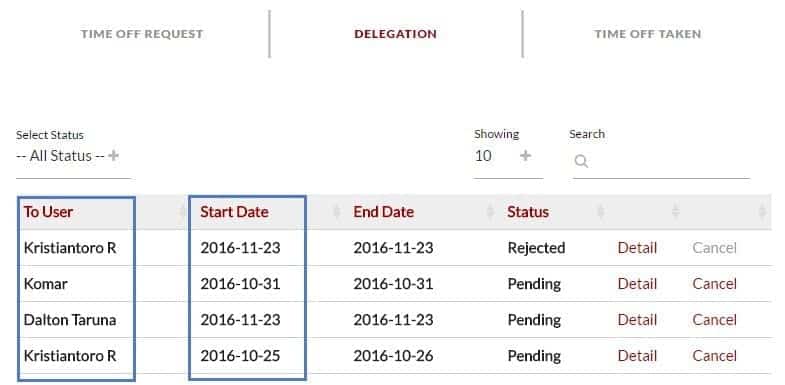Focus the Search input field
The height and width of the screenshot is (385, 785).
[x=661, y=162]
